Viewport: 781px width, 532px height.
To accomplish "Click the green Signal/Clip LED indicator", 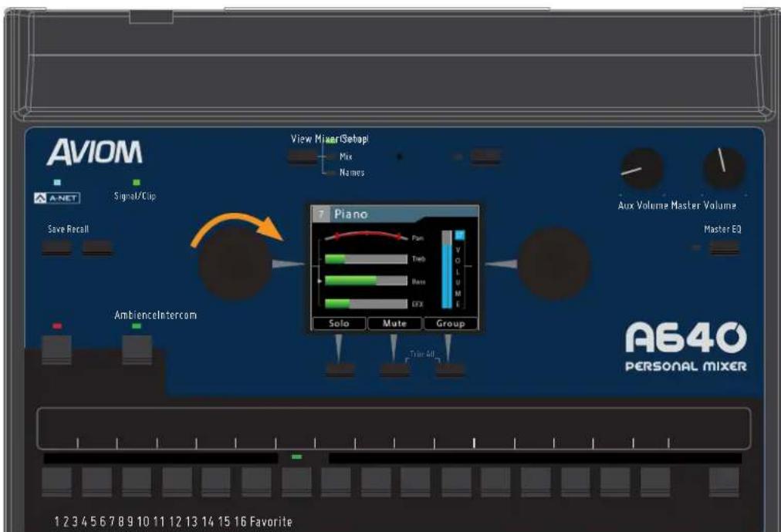I will coord(137,183).
